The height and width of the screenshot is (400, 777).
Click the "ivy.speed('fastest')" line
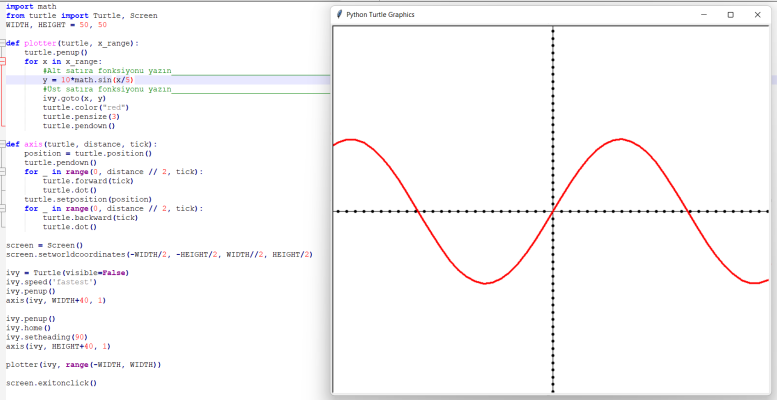pos(52,282)
